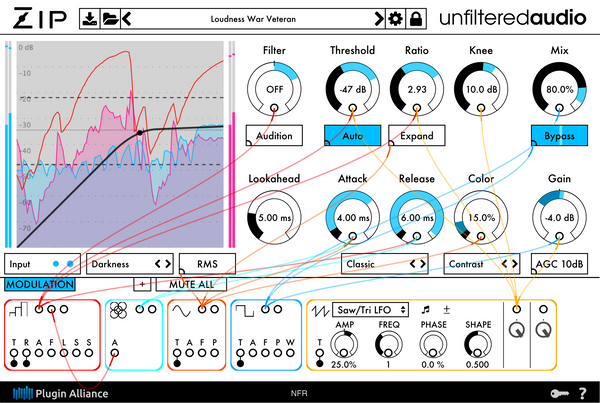600x403 pixels.
Task: Click the Ratio knob at 2.93
Action: pos(417,89)
